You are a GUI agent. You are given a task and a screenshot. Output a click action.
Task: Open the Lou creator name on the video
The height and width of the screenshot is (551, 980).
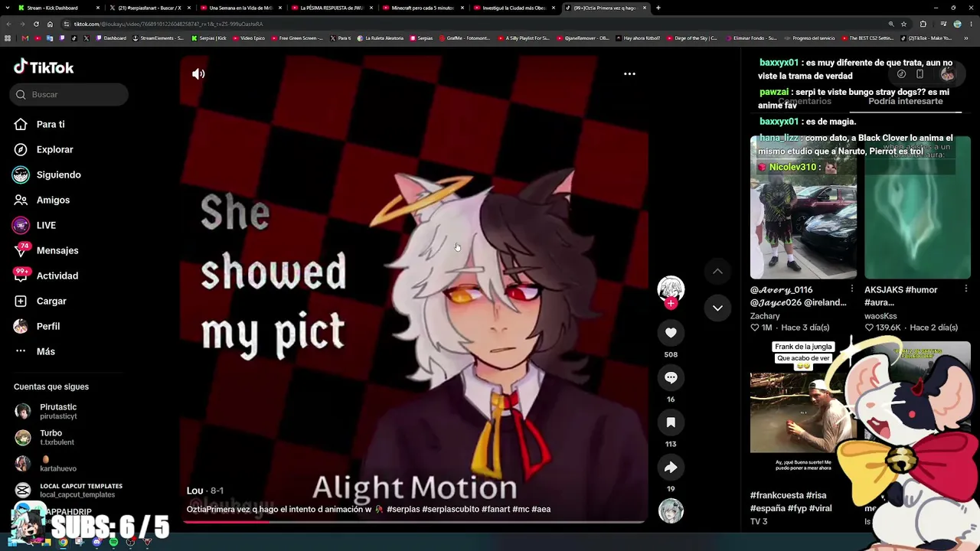pyautogui.click(x=195, y=491)
